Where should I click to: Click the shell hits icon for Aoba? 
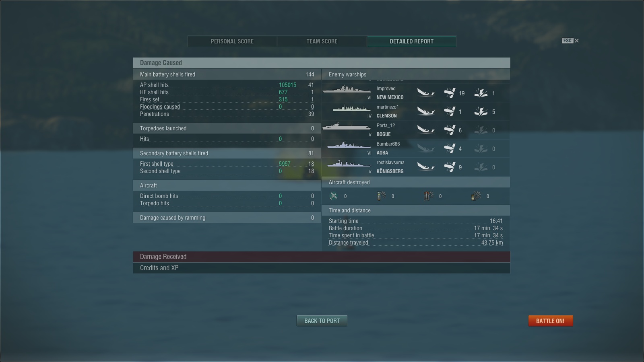point(450,148)
